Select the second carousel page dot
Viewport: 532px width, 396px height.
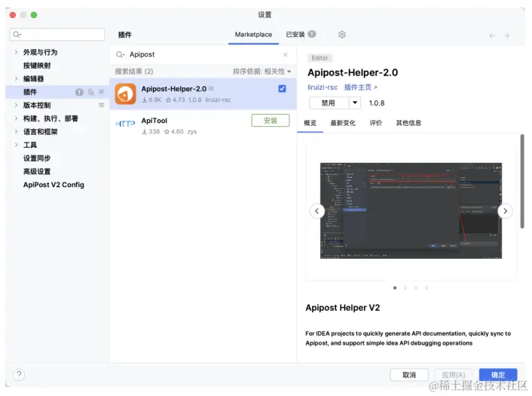click(x=405, y=287)
